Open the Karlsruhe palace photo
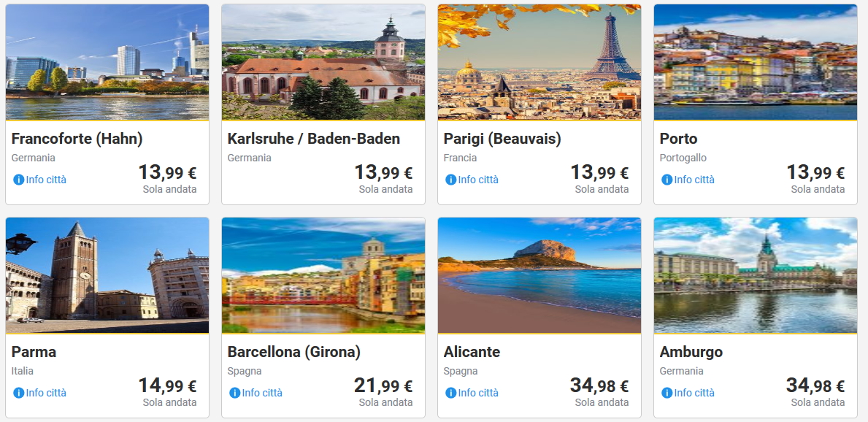 click(x=323, y=62)
